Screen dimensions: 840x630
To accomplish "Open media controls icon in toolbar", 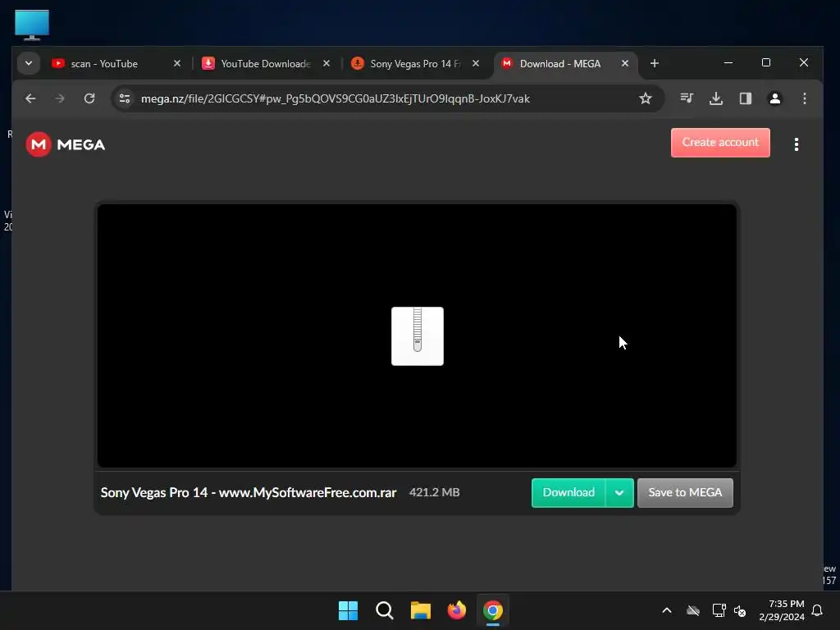I will (687, 98).
